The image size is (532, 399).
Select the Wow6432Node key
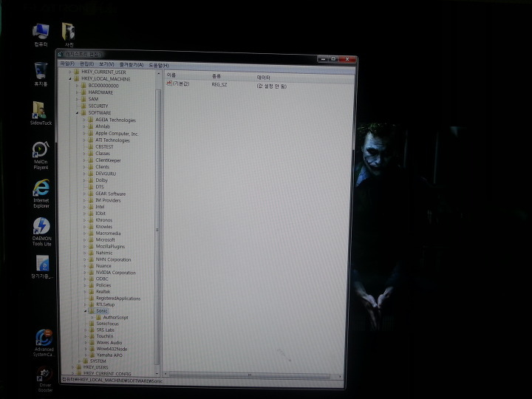112,349
